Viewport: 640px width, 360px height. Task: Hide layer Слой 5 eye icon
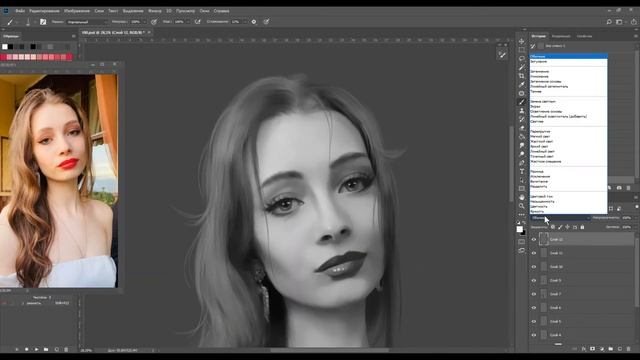(533, 321)
